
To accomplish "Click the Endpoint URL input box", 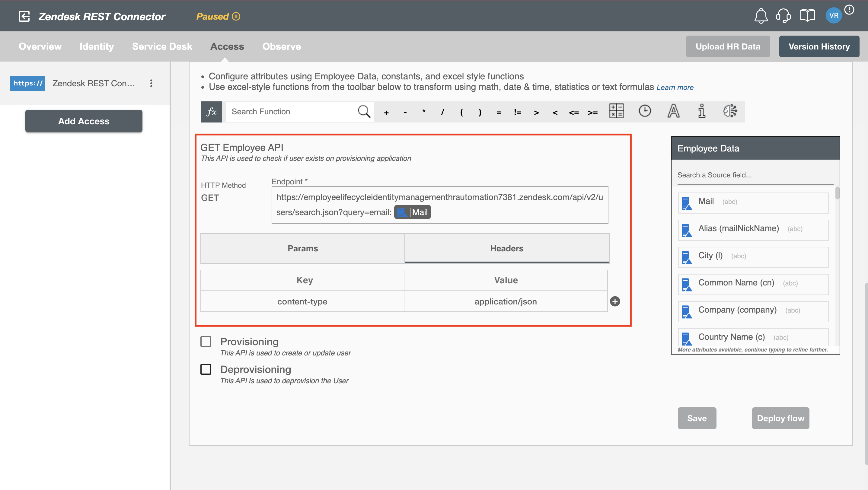I will click(440, 205).
